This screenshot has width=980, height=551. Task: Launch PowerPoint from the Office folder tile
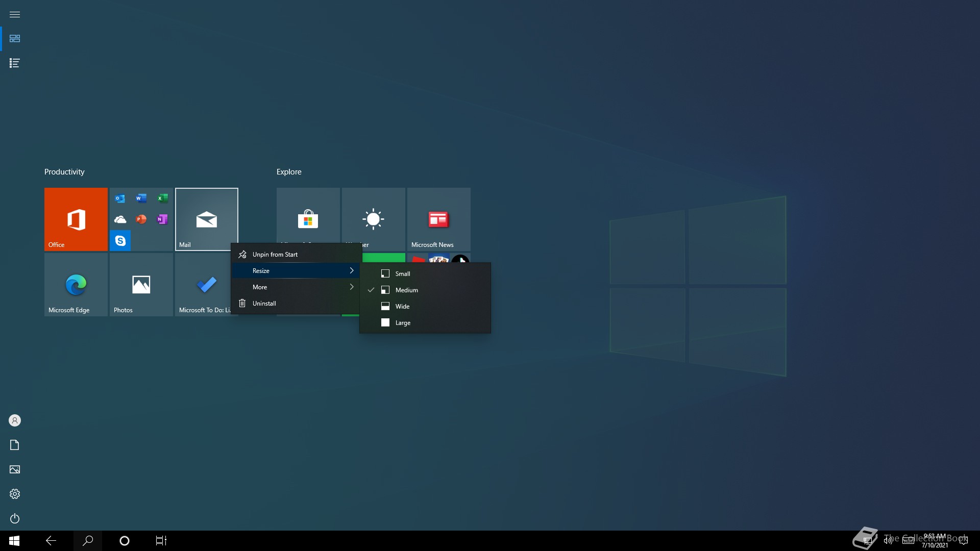coord(141,219)
